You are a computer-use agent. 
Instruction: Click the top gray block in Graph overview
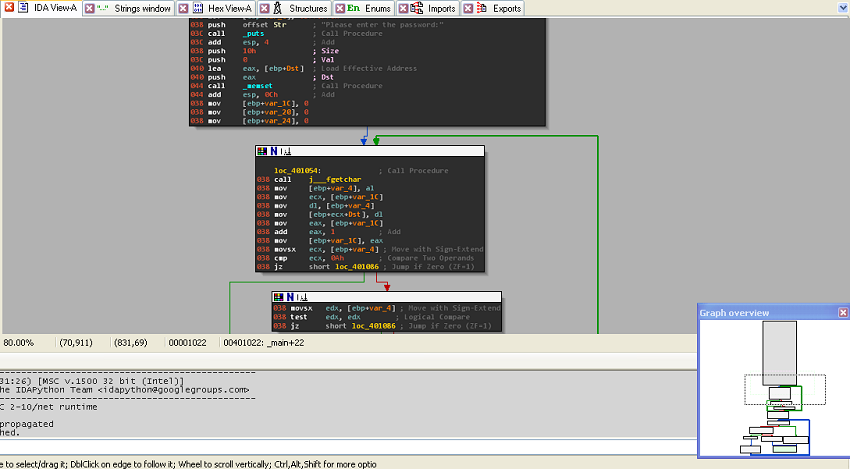point(780,353)
